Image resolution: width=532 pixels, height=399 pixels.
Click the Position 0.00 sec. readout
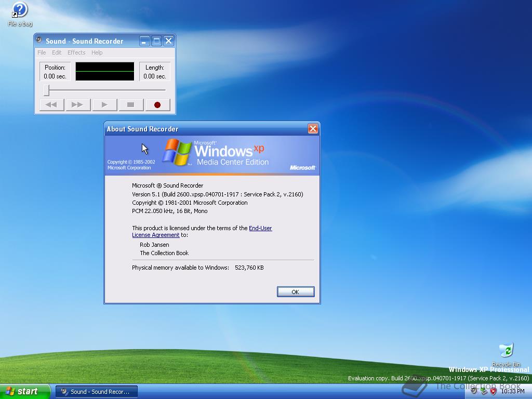point(55,72)
